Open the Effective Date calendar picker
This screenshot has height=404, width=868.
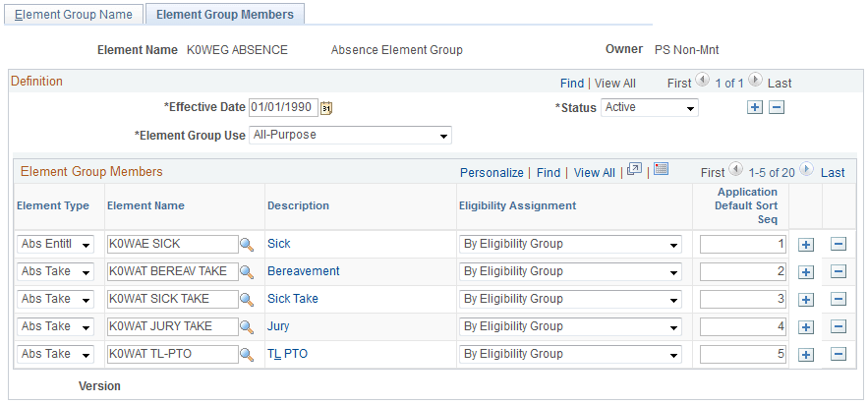coord(327,108)
